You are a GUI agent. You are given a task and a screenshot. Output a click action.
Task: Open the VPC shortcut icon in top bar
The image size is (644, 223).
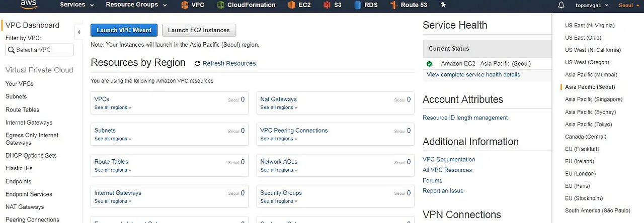pyautogui.click(x=185, y=5)
